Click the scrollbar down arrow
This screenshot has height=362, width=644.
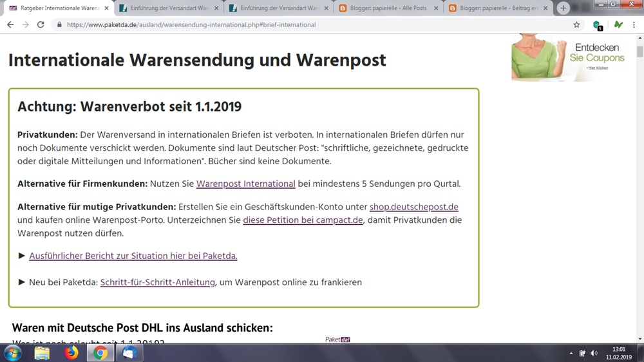pyautogui.click(x=639, y=339)
